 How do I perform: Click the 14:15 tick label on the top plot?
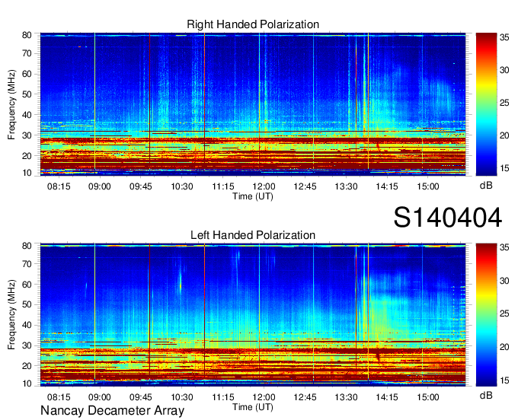tap(387, 186)
